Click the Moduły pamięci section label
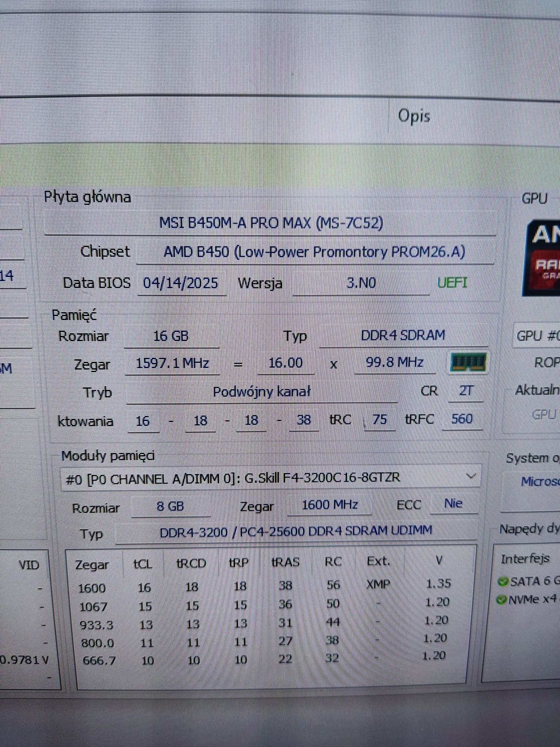Viewport: 560px width, 747px height. click(x=108, y=456)
